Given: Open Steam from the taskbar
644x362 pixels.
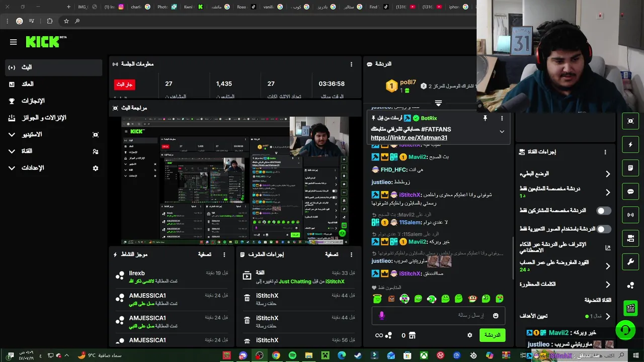Looking at the screenshot, I should tap(358, 355).
